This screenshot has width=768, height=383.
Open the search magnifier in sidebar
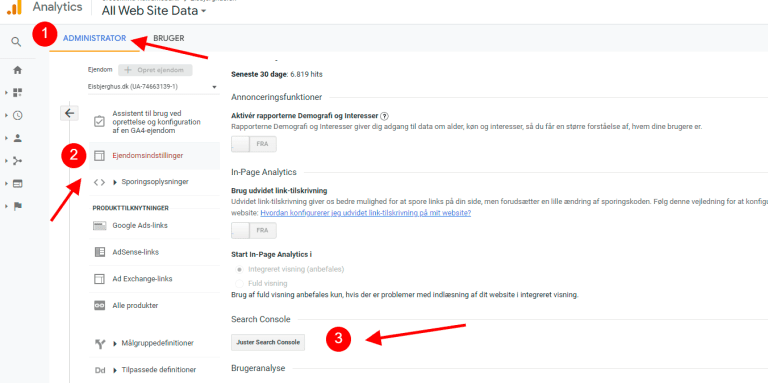tap(16, 42)
